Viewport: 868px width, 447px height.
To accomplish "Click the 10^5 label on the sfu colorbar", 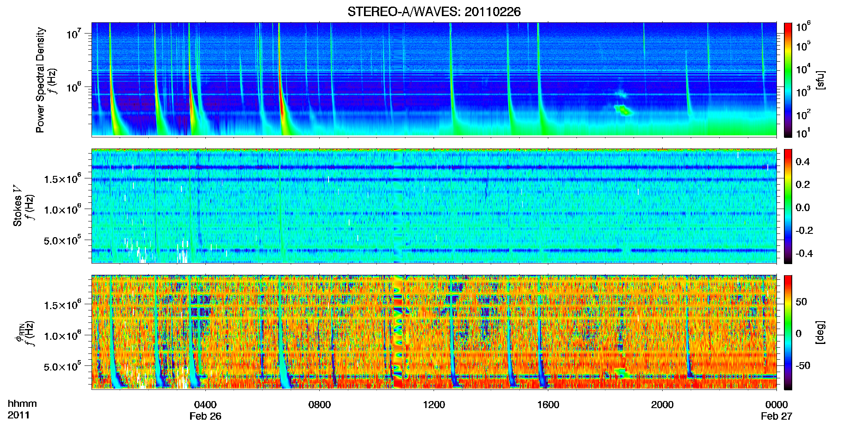I will coord(803,46).
